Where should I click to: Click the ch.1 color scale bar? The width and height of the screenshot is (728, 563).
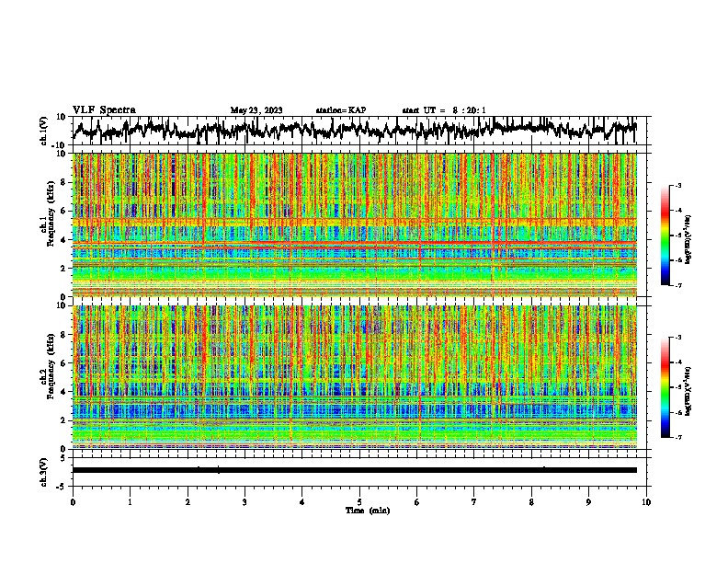click(x=665, y=236)
